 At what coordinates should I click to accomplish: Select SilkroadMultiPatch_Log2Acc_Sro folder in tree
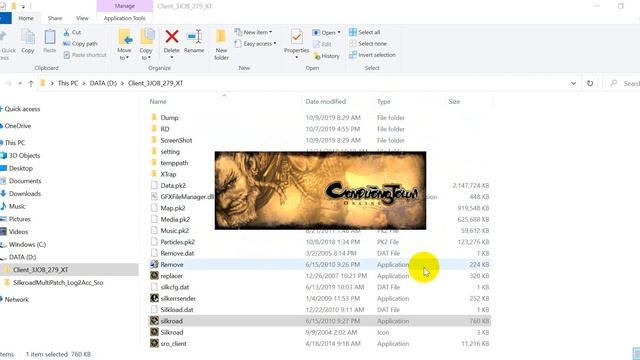[58, 282]
